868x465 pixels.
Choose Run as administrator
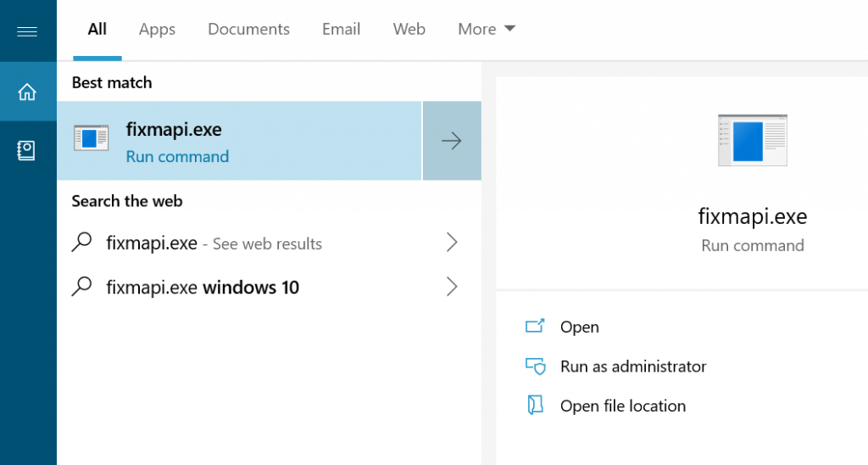[633, 367]
